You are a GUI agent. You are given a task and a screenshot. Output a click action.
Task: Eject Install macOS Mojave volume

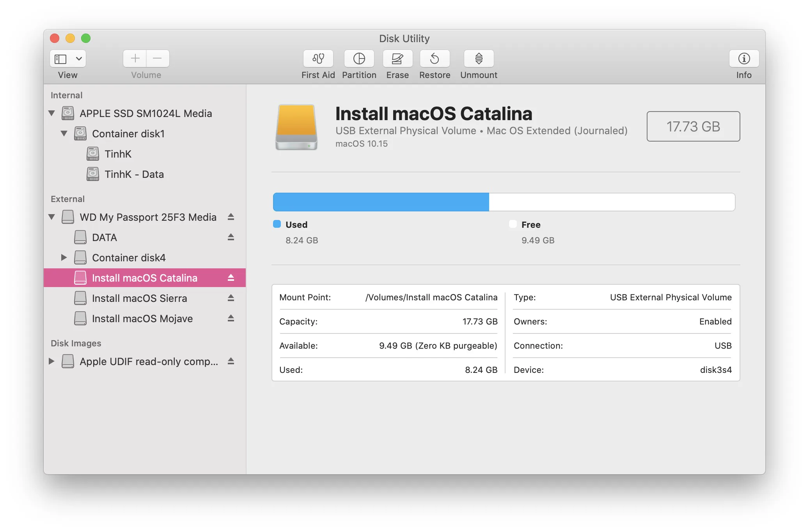pos(231,318)
